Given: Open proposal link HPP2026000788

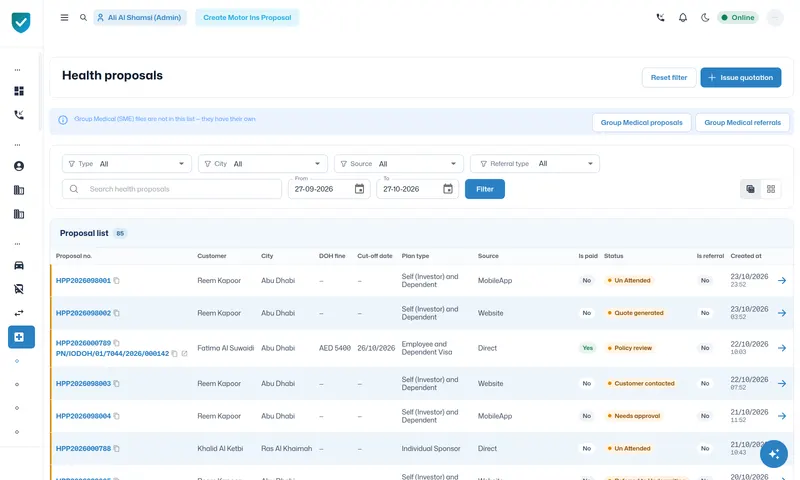Looking at the screenshot, I should 83,449.
